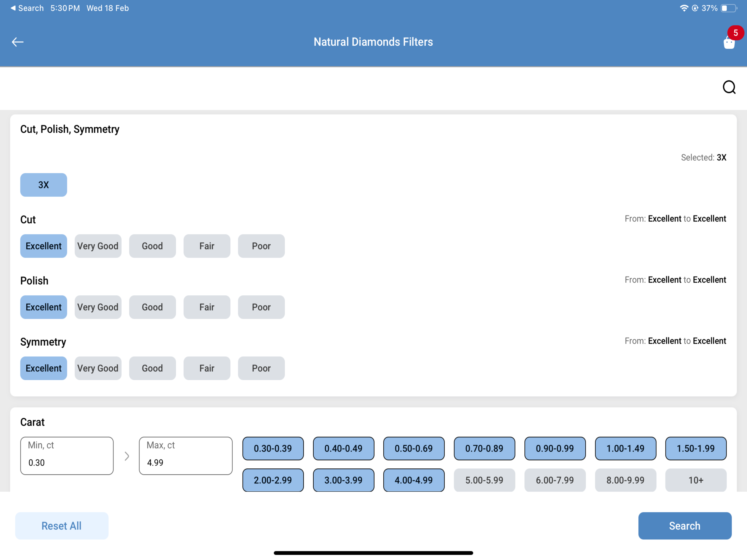Choose Good for Symmetry
Image resolution: width=747 pixels, height=560 pixels.
pos(152,368)
